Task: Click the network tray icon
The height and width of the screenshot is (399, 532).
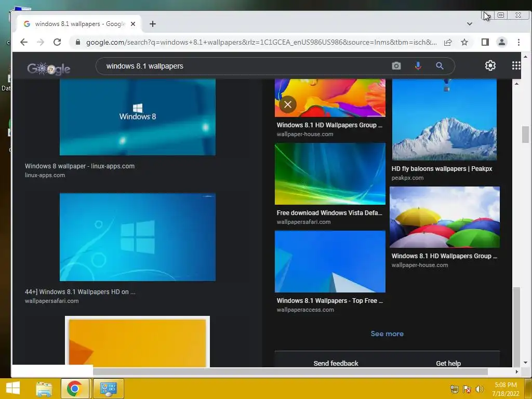Action: pos(454,389)
